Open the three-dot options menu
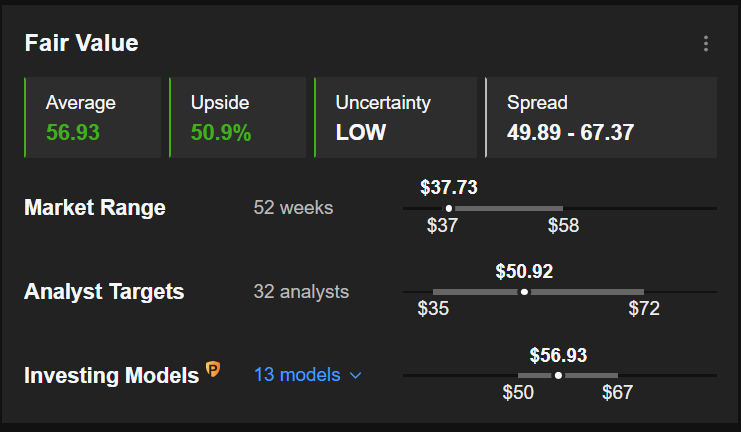The height and width of the screenshot is (432, 741). click(x=706, y=43)
